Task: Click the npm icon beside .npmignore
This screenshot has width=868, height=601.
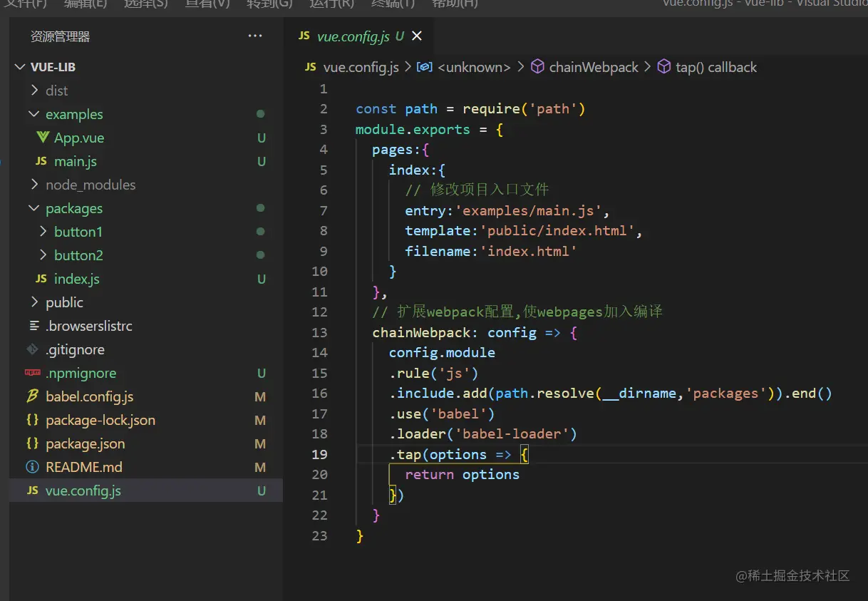Action: [x=32, y=372]
